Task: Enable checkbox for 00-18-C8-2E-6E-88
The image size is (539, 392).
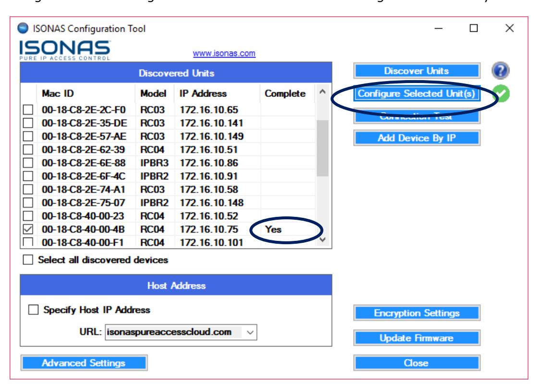Action: pos(28,163)
